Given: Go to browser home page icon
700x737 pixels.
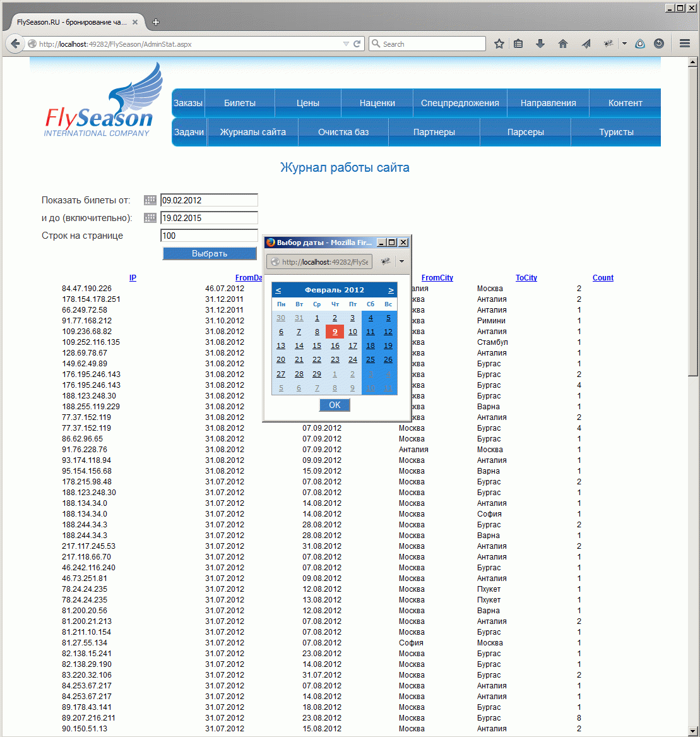Looking at the screenshot, I should 563,44.
